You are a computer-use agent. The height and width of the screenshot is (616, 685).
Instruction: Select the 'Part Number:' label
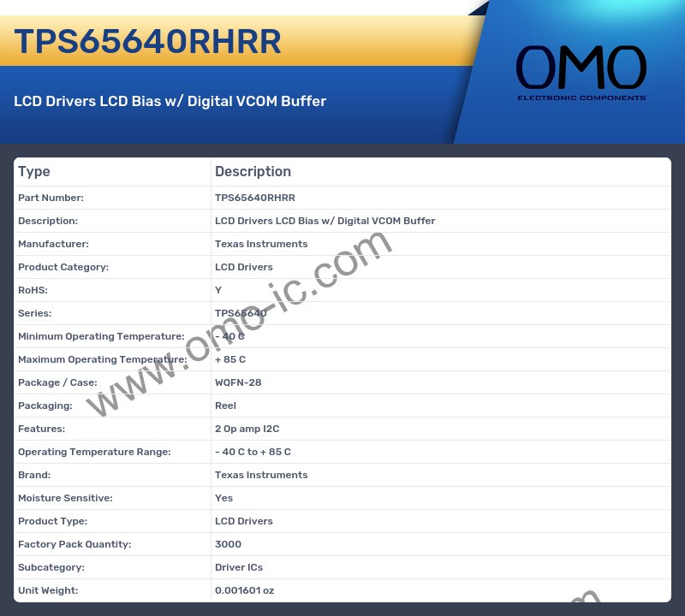click(51, 198)
